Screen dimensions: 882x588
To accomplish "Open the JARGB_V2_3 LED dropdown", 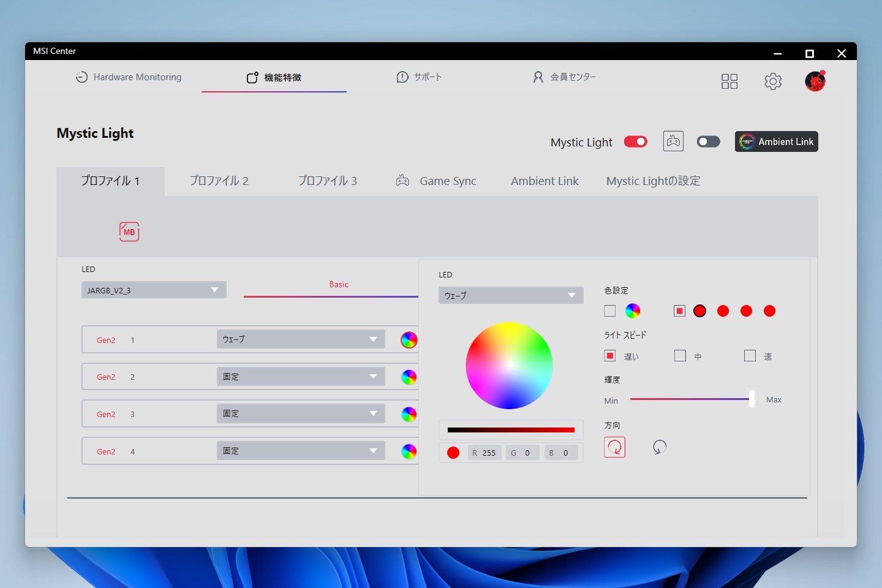I will (154, 290).
